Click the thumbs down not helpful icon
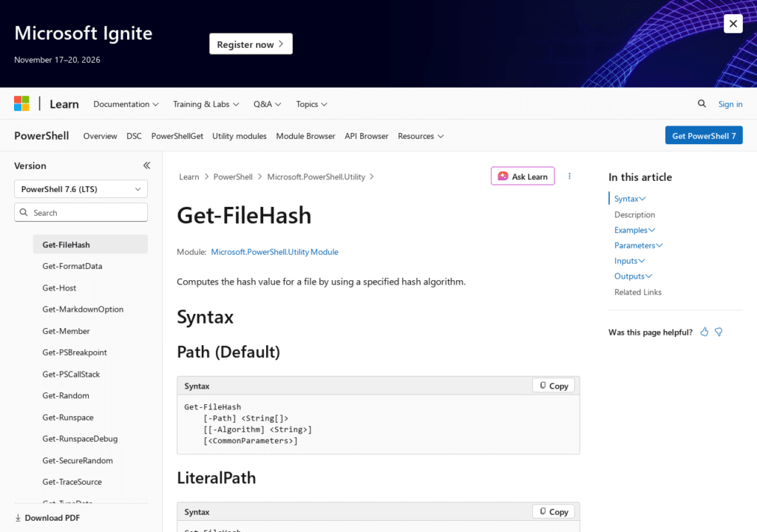 point(719,332)
